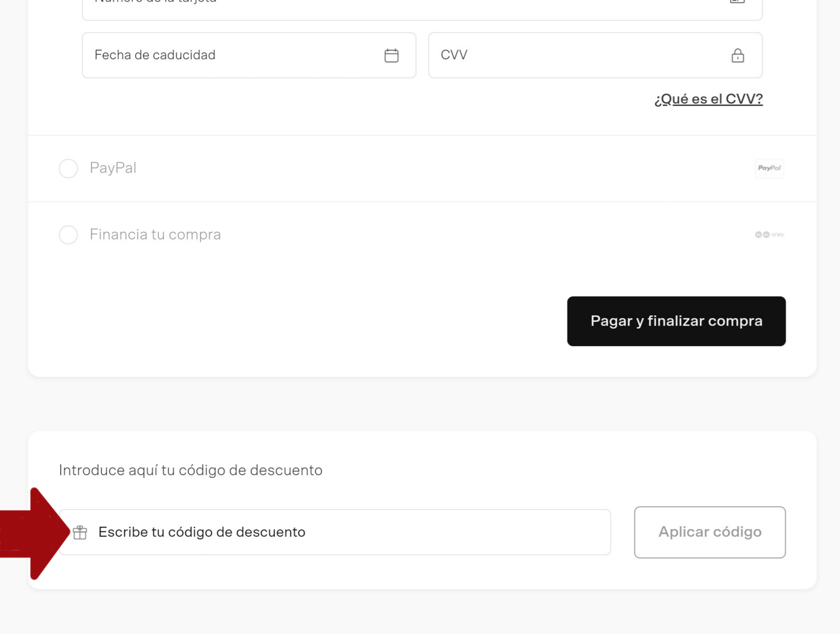Click the Financia tu compra label text
The height and width of the screenshot is (634, 840).
point(155,235)
